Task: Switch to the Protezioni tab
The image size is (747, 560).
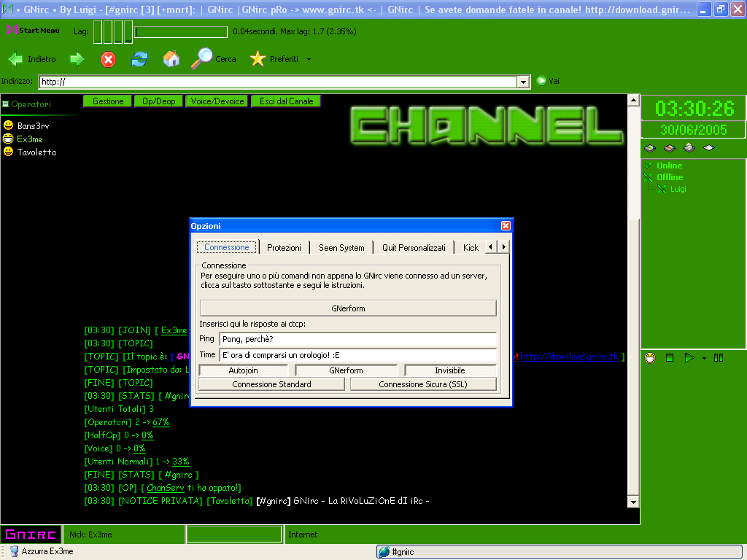Action: click(x=284, y=248)
